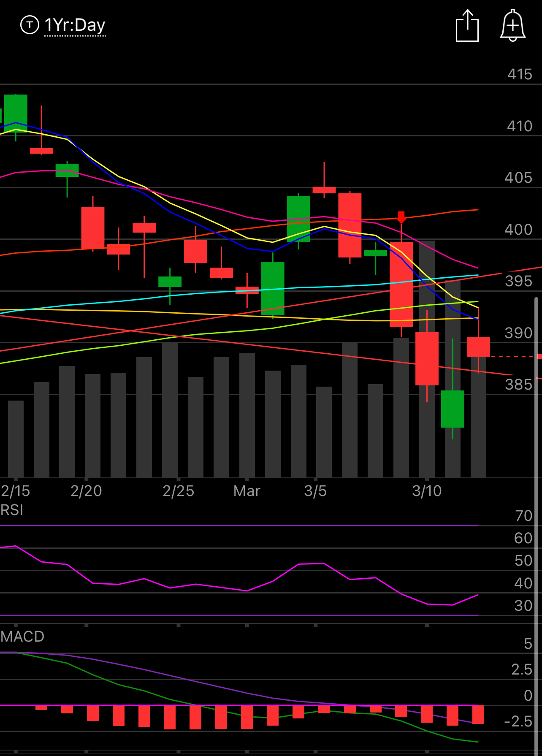Select the MACD indicator label

click(x=22, y=637)
